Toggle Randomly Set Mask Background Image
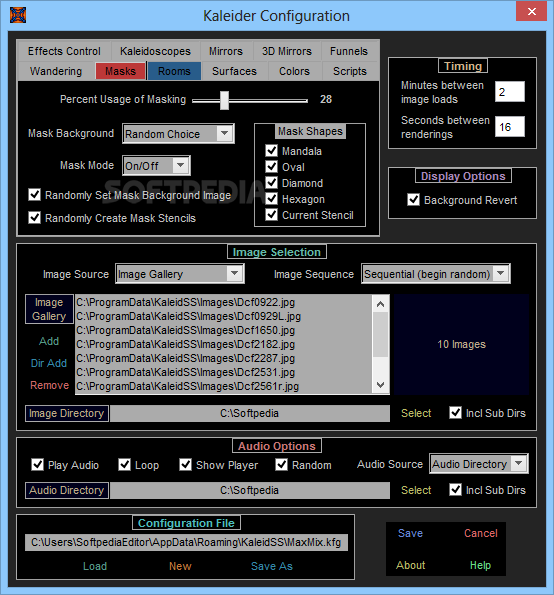This screenshot has height=595, width=554. click(35, 195)
